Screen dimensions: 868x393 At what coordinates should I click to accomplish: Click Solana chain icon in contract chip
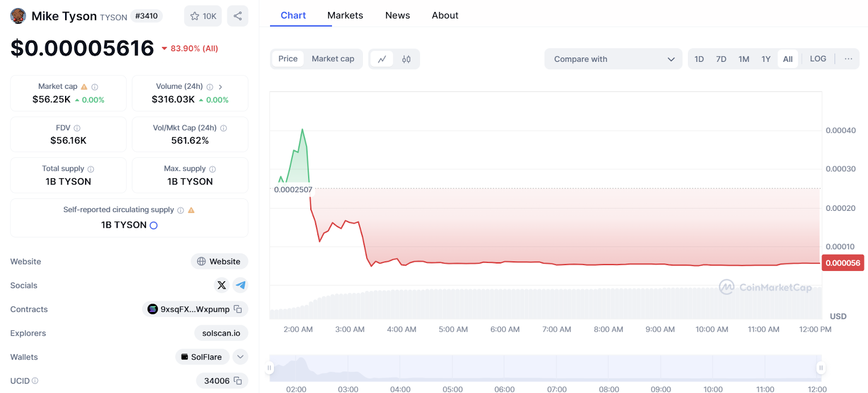click(152, 309)
